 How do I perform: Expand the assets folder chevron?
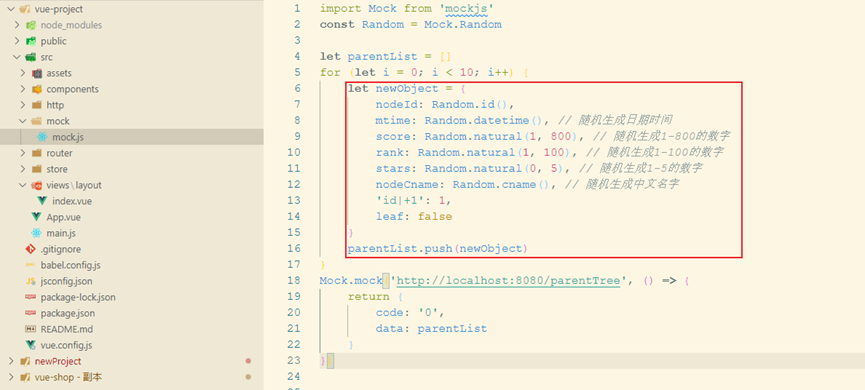[x=23, y=73]
